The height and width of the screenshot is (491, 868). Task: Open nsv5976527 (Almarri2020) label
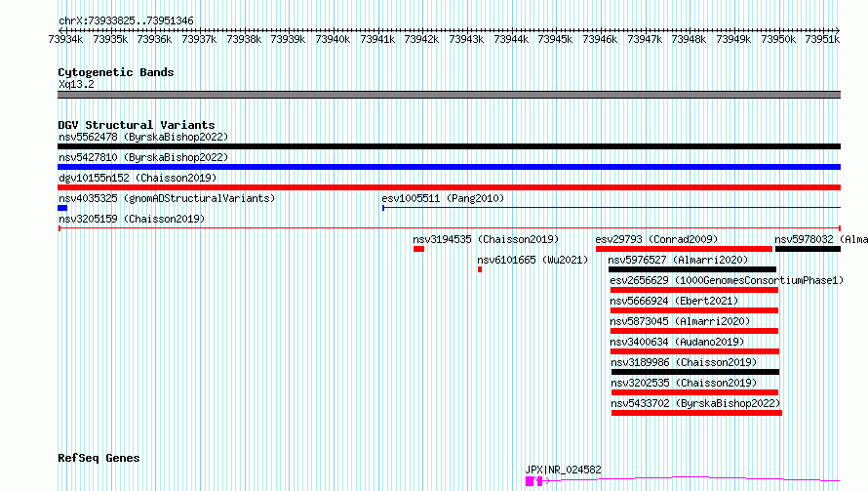(x=678, y=260)
